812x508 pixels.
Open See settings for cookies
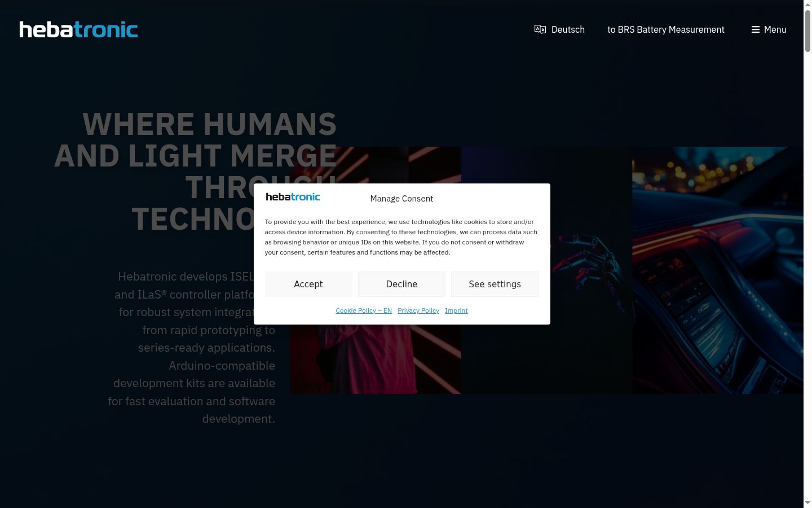tap(495, 284)
